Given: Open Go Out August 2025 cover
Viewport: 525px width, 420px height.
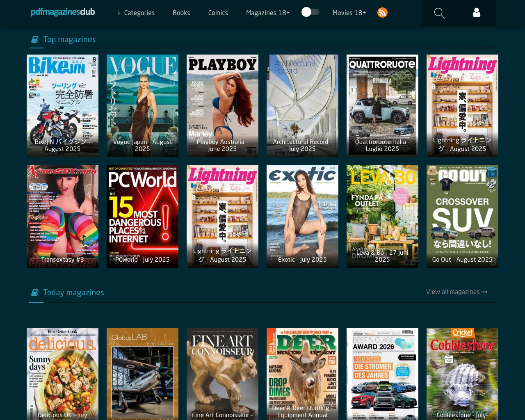Looking at the screenshot, I should [462, 217].
